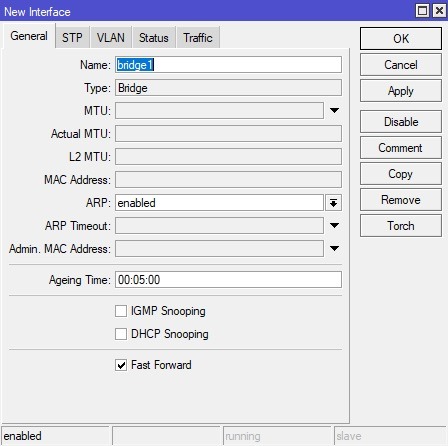
Task: Click the Disable button
Action: coord(401,122)
